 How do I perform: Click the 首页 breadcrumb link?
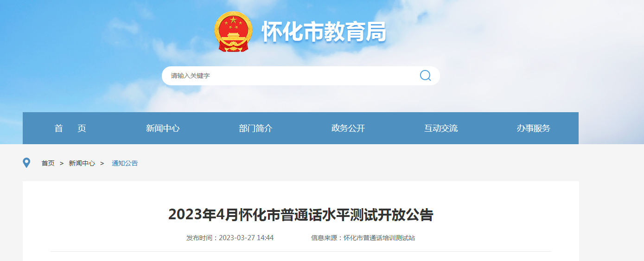[x=48, y=163]
